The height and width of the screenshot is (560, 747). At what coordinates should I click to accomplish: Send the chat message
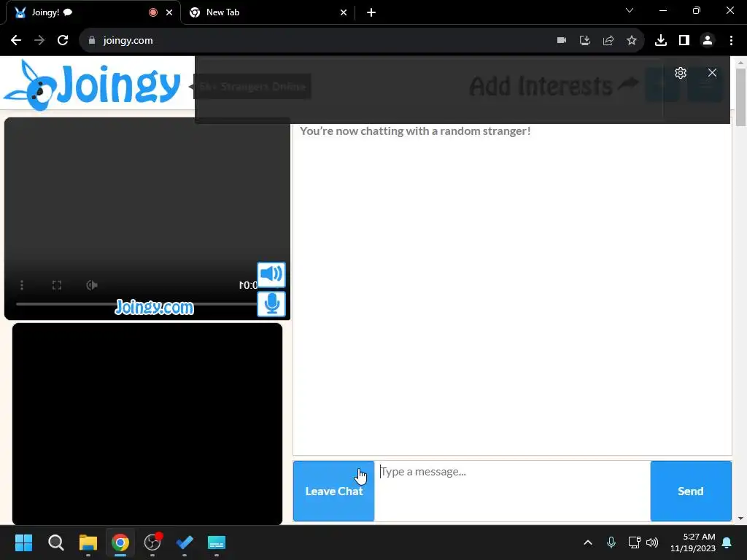[690, 491]
